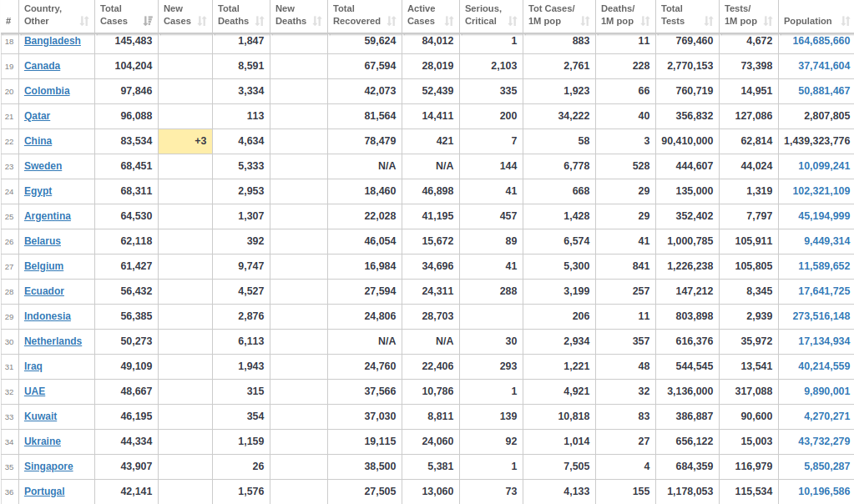The width and height of the screenshot is (854, 504).
Task: Select Bangladesh total cases value 145,483
Action: click(134, 41)
